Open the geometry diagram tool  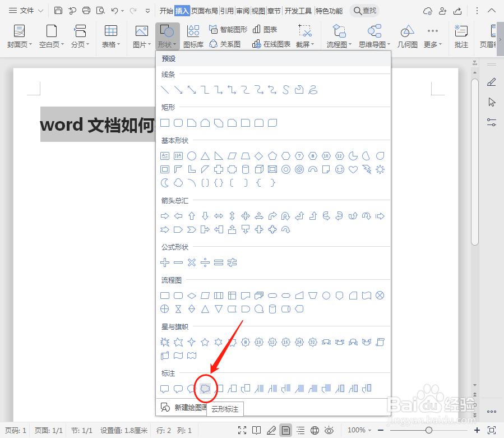coord(407,36)
